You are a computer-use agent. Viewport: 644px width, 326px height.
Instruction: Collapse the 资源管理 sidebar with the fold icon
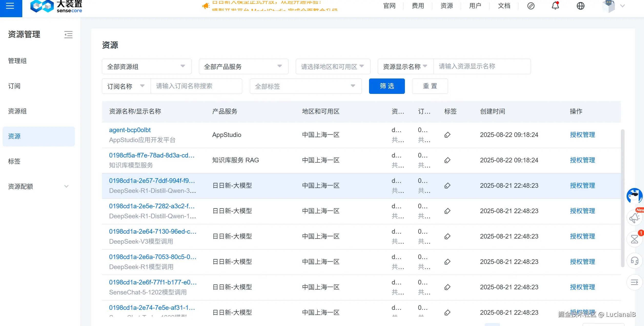[x=68, y=35]
